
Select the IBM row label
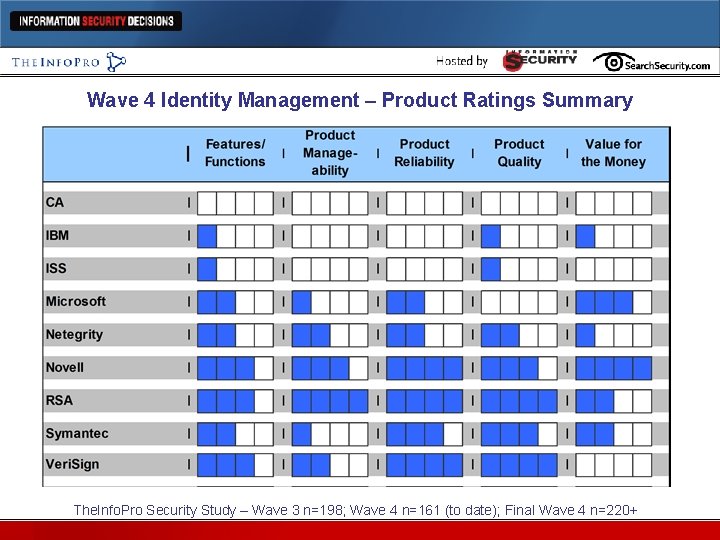57,236
